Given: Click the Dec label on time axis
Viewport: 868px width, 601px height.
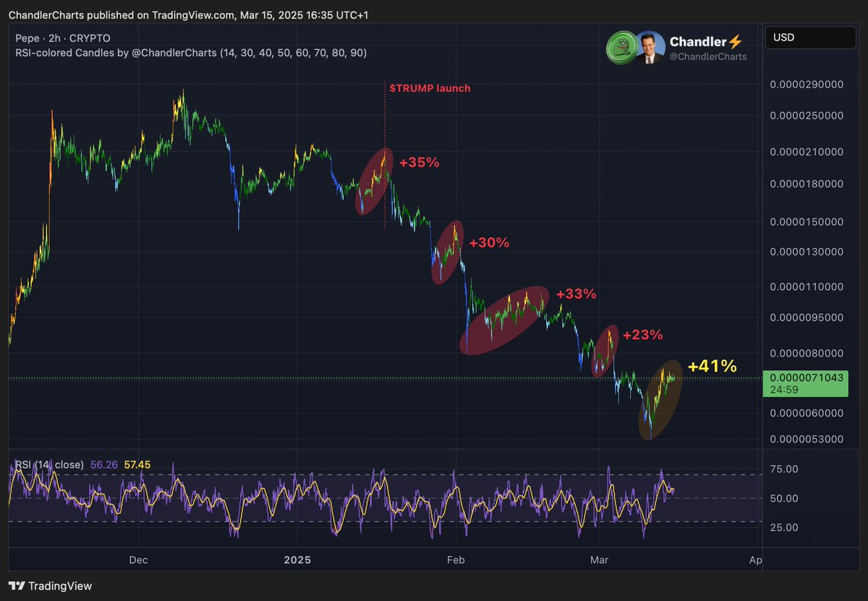Looking at the screenshot, I should click(x=138, y=560).
